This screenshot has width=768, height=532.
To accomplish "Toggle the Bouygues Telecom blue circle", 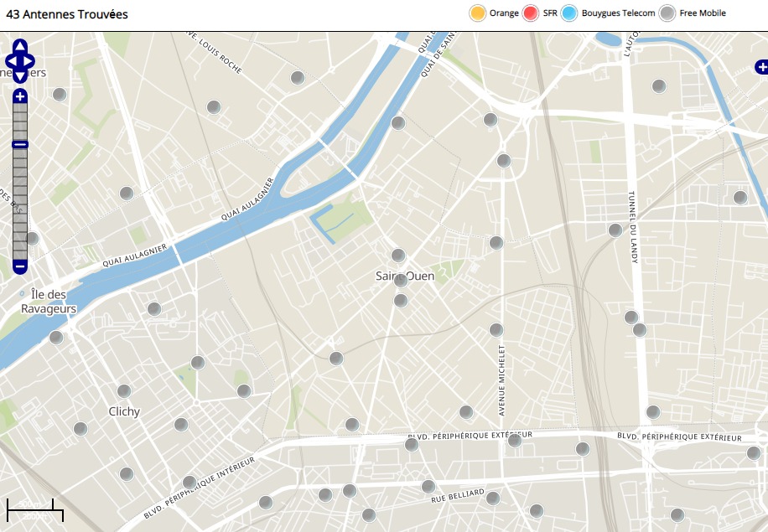I will (x=569, y=13).
